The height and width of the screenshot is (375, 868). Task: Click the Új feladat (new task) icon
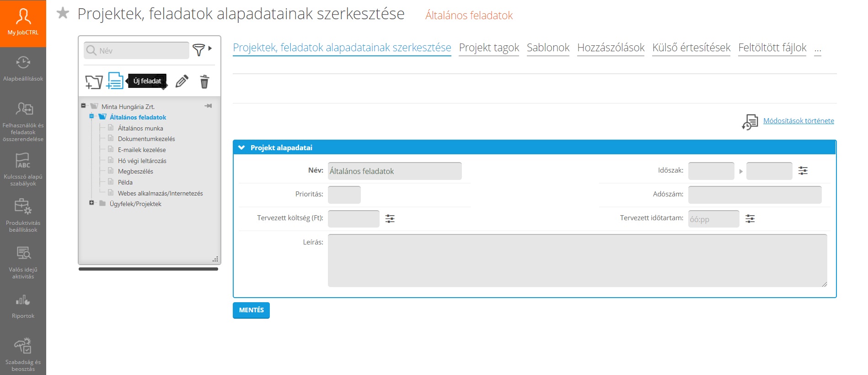(115, 81)
